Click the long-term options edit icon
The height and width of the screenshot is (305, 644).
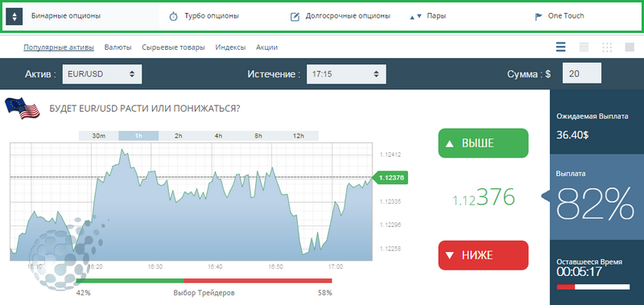tap(295, 17)
